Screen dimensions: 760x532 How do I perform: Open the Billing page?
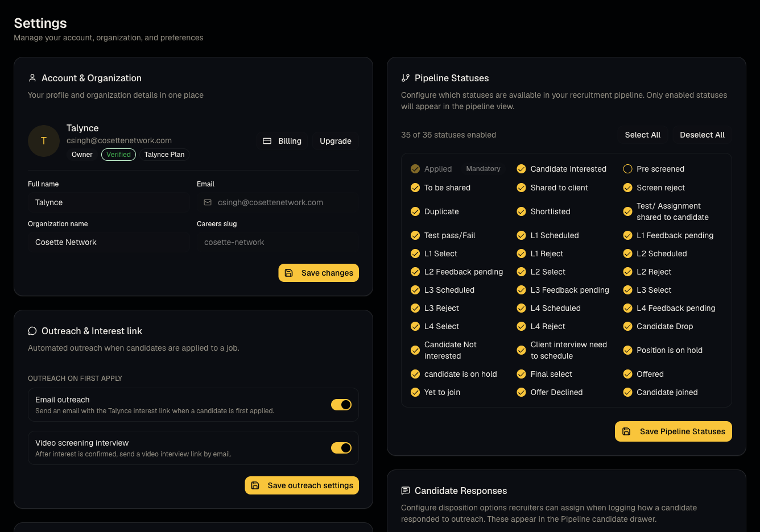[282, 141]
